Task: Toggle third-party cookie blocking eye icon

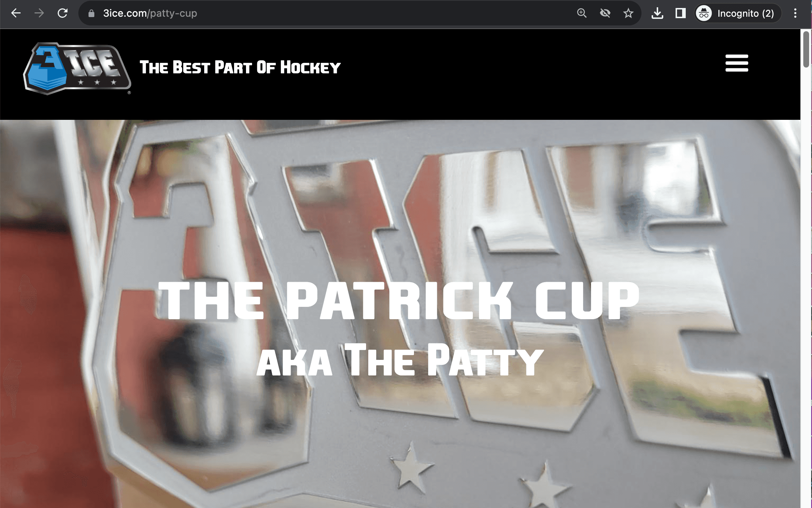Action: point(605,13)
